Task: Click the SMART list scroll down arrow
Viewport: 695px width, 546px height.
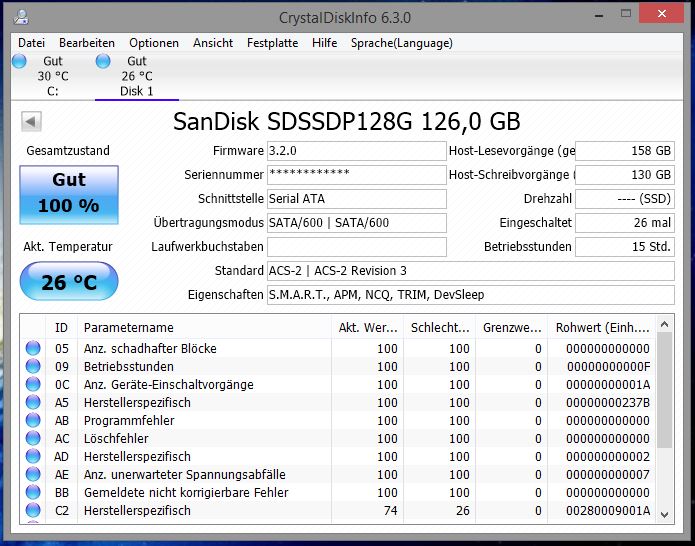Action: (664, 514)
